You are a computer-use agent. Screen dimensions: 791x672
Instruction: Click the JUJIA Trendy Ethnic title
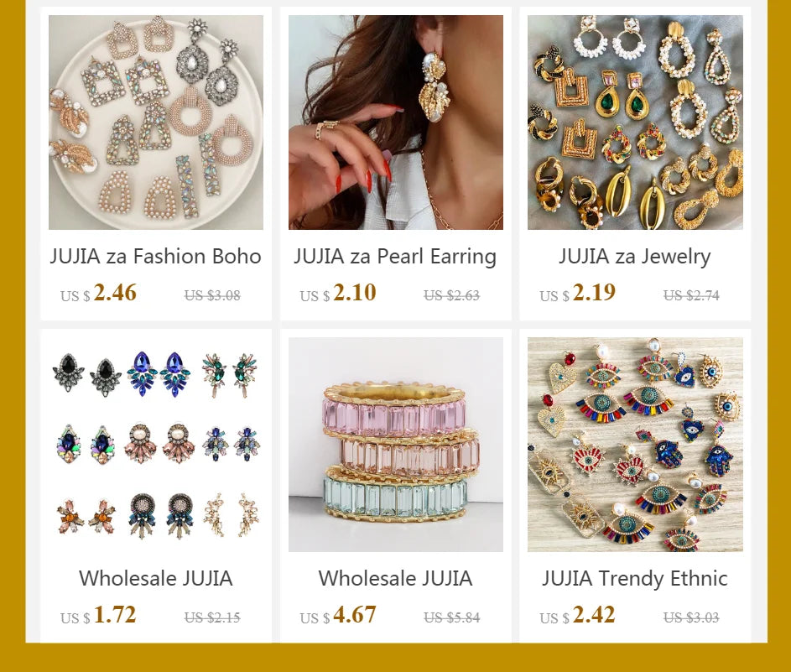click(635, 579)
